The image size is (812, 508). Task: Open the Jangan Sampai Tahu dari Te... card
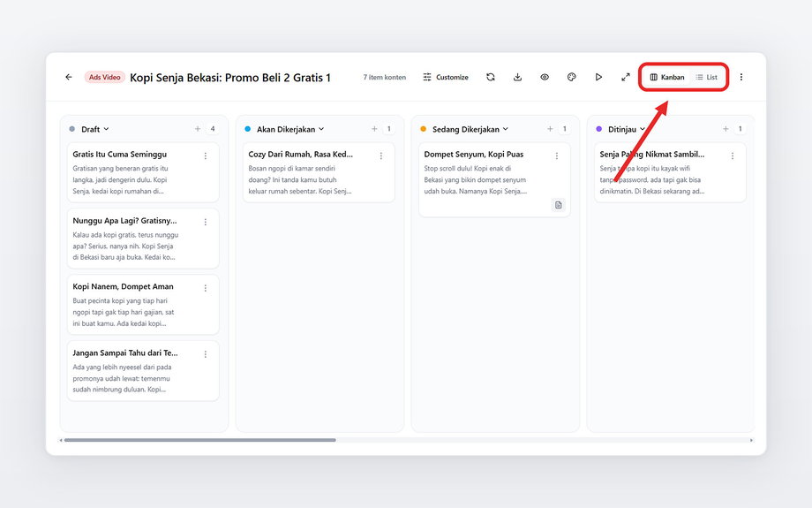tap(143, 371)
